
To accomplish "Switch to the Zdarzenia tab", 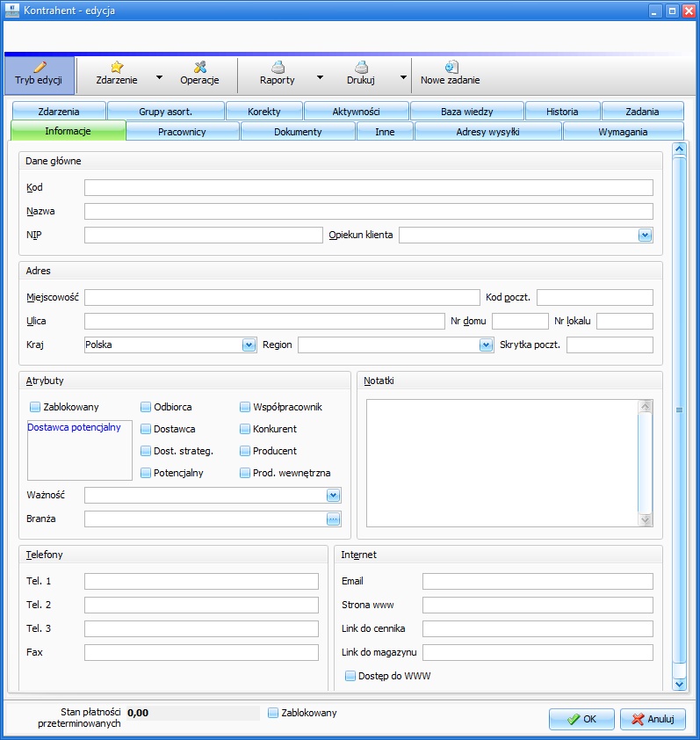I will point(59,112).
